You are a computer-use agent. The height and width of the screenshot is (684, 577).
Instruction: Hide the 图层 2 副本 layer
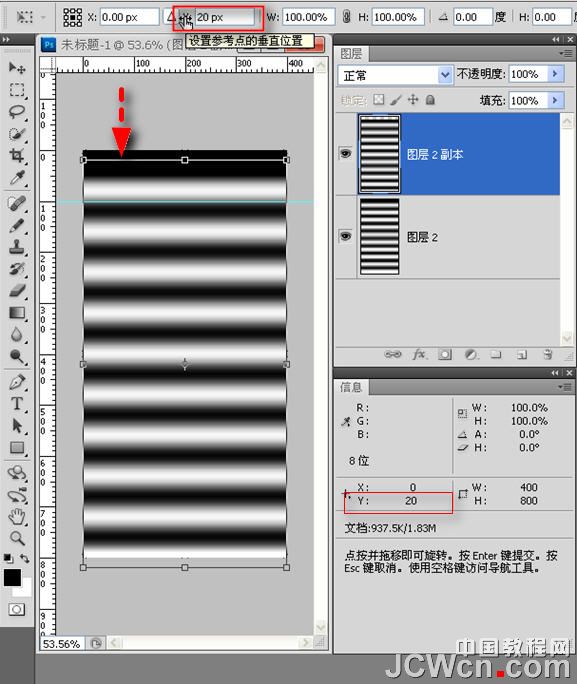point(345,154)
